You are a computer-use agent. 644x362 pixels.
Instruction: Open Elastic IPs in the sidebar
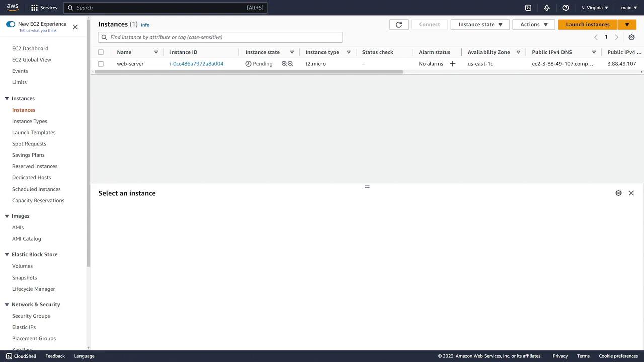coord(24,327)
